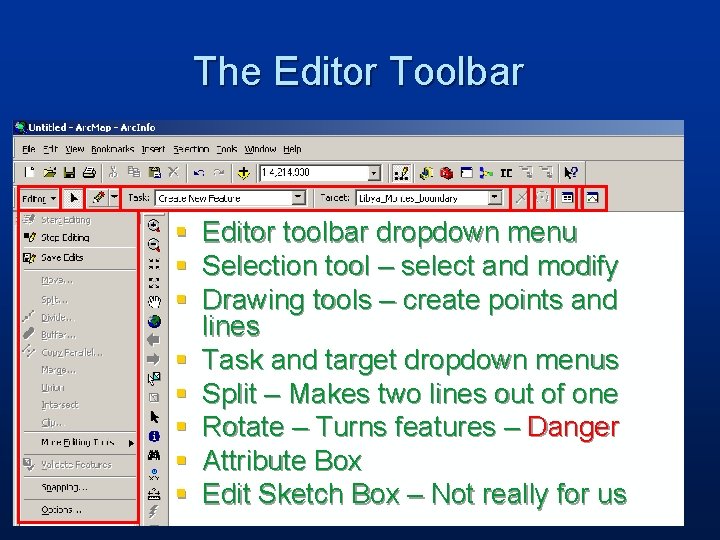The height and width of the screenshot is (540, 720).
Task: Open the View menu
Action: click(74, 149)
